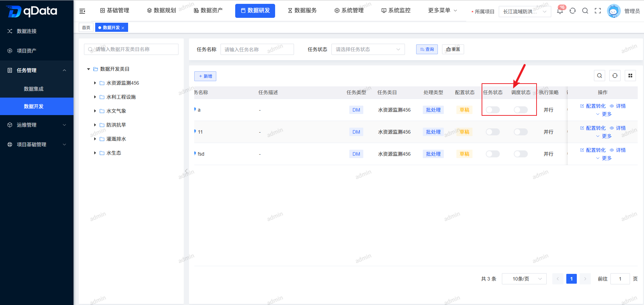
Task: Open 所属项目 project dropdown
Action: point(525,12)
